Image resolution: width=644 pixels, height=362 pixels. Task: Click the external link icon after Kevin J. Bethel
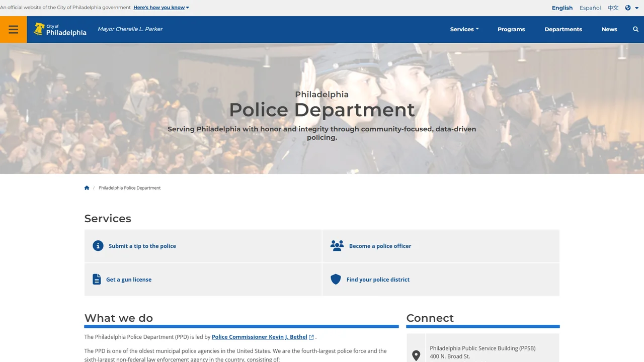[311, 337]
